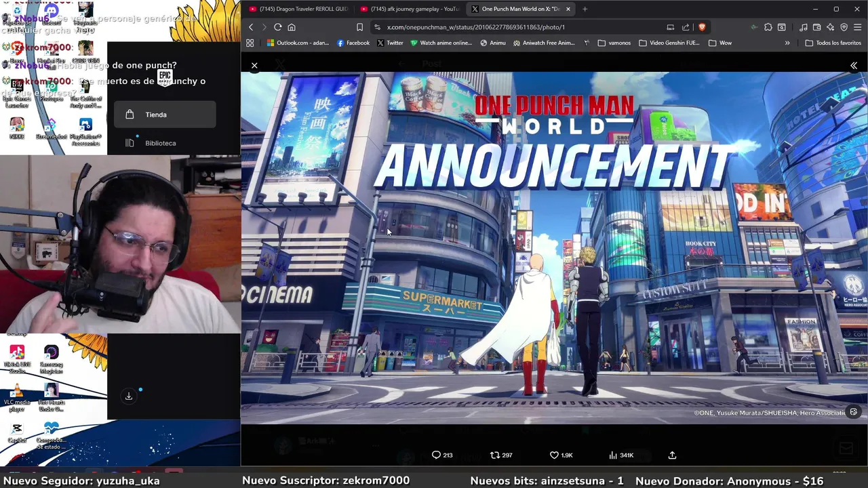Image resolution: width=868 pixels, height=488 pixels.
Task: Like the One Punch Man World post
Action: (561, 455)
